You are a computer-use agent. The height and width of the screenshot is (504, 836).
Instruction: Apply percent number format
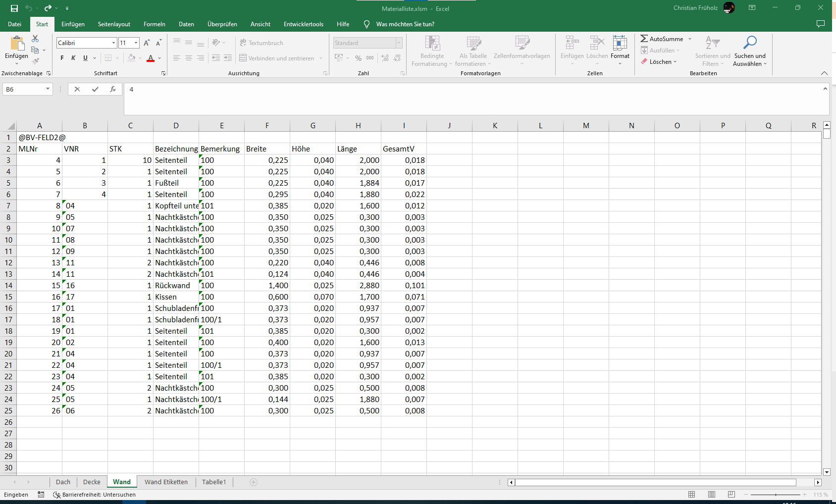pos(358,58)
